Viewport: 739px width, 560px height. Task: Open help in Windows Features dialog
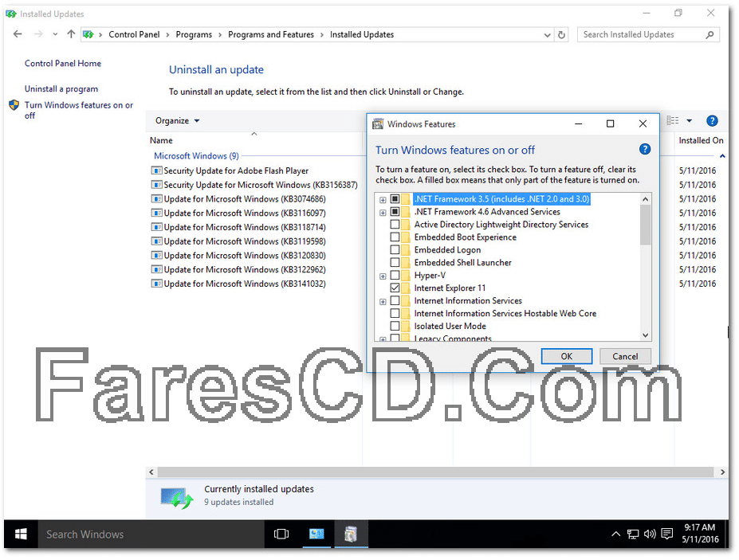[x=645, y=149]
